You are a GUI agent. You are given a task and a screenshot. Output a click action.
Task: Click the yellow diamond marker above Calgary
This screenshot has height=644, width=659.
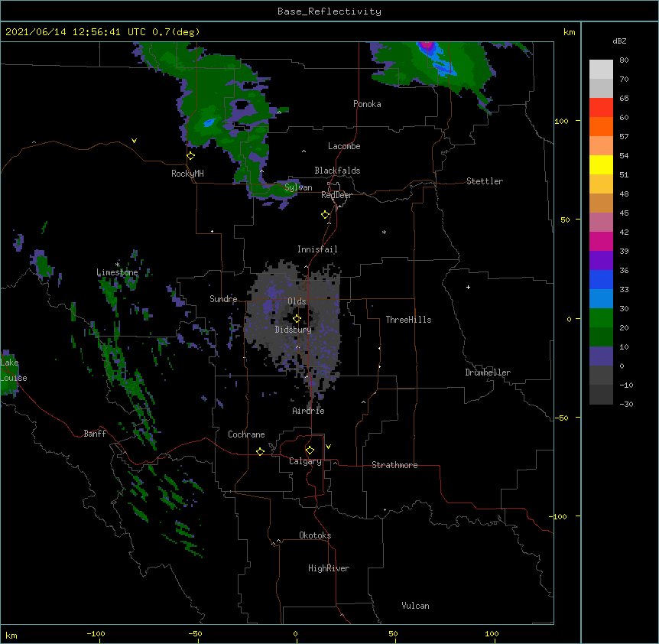[310, 450]
